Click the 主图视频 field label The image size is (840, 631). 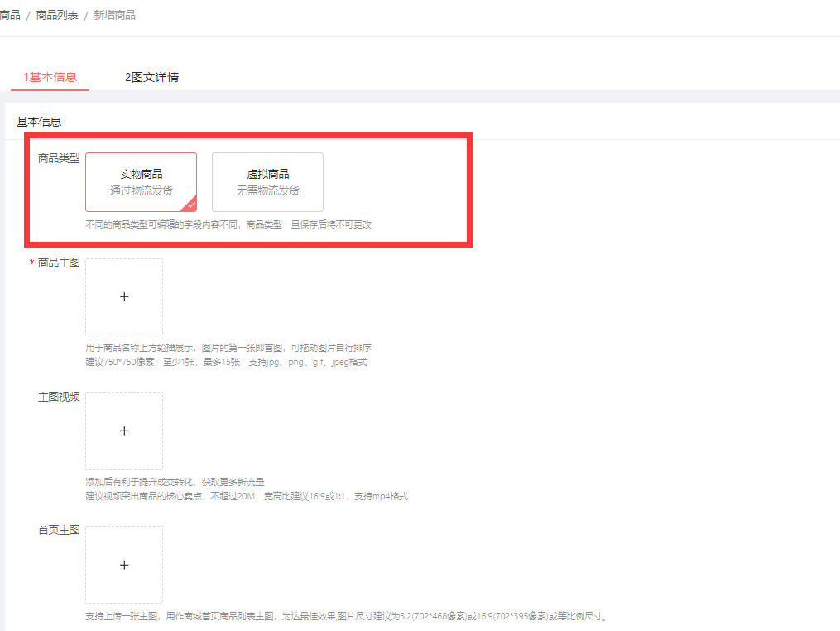click(59, 397)
